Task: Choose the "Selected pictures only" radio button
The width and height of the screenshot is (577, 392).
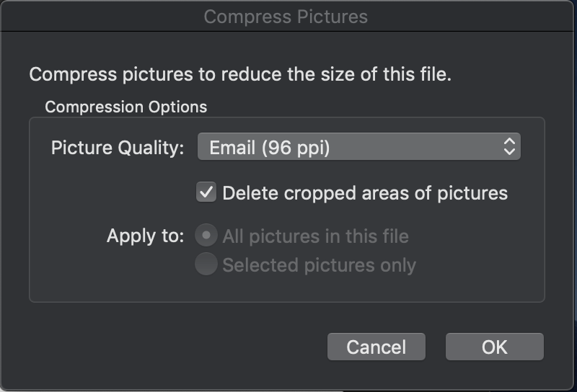Action: tap(206, 264)
